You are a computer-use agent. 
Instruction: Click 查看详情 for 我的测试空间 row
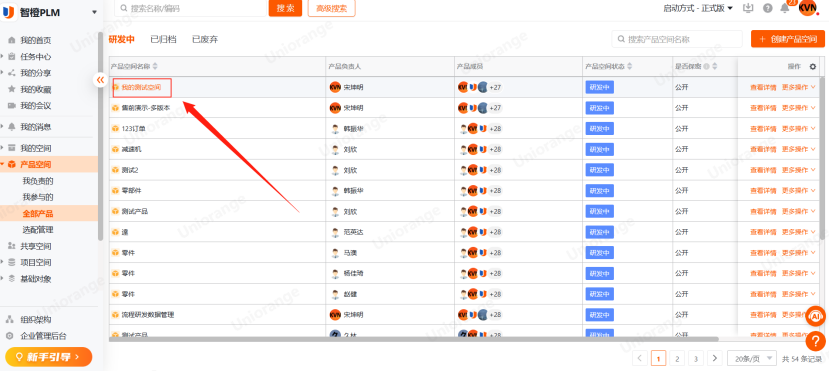763,87
